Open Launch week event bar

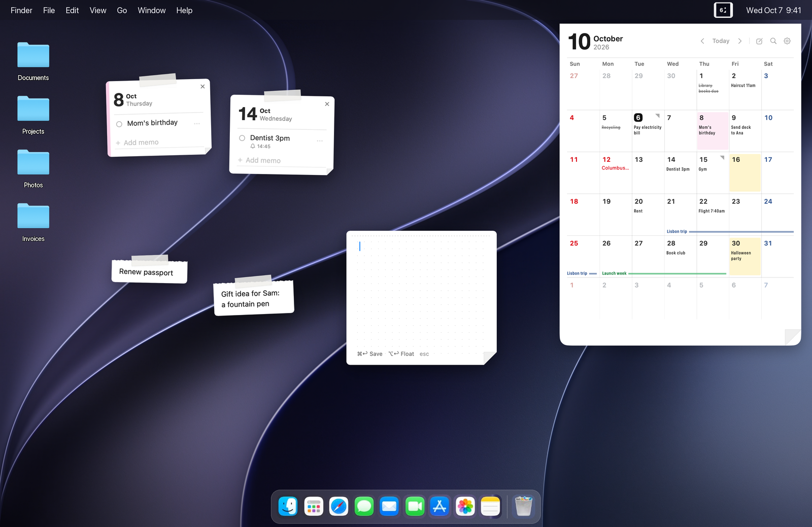pos(664,273)
